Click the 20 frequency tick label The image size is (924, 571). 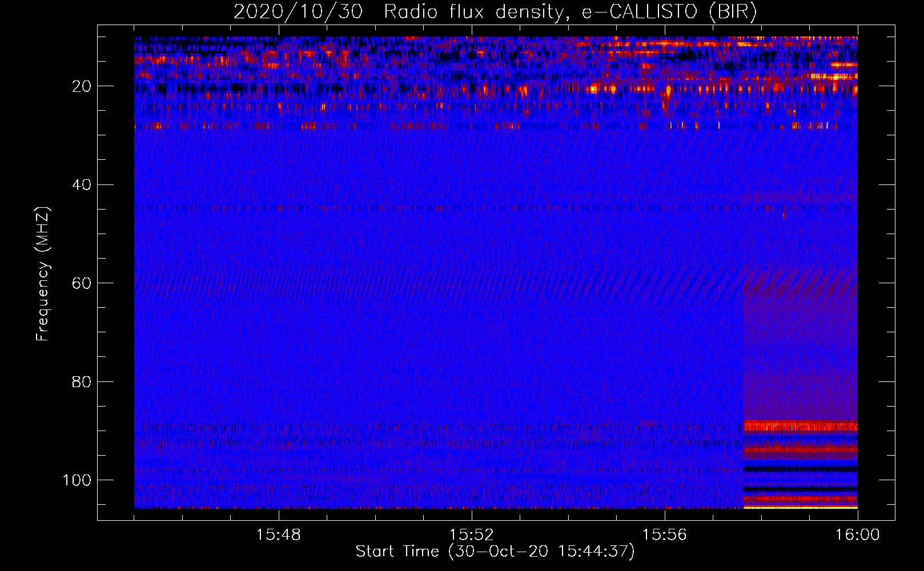pyautogui.click(x=82, y=86)
